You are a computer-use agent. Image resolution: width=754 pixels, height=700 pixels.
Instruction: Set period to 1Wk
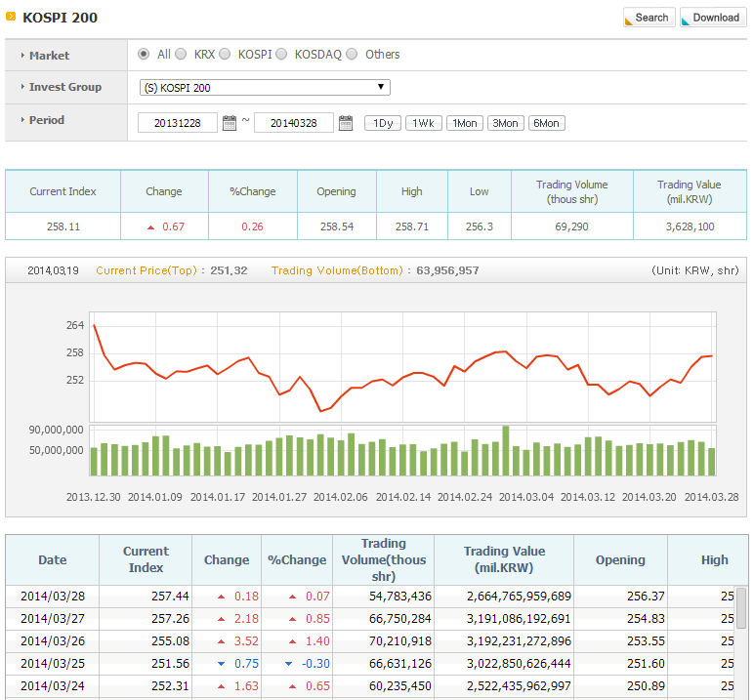point(424,123)
